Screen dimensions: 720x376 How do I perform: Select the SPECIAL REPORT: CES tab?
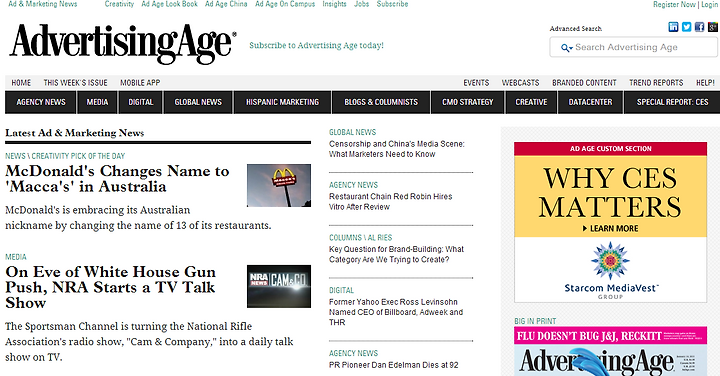pos(672,102)
